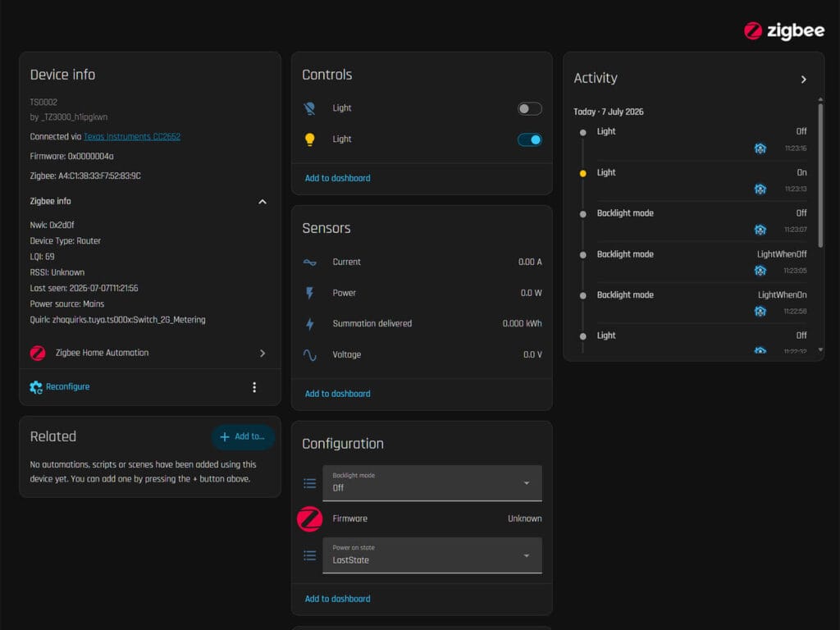The image size is (840, 630).
Task: Click the Power on state dropdown arrow
Action: coord(527,555)
